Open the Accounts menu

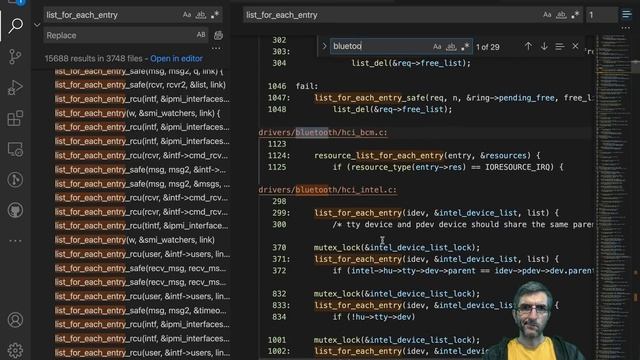[x=15, y=320]
